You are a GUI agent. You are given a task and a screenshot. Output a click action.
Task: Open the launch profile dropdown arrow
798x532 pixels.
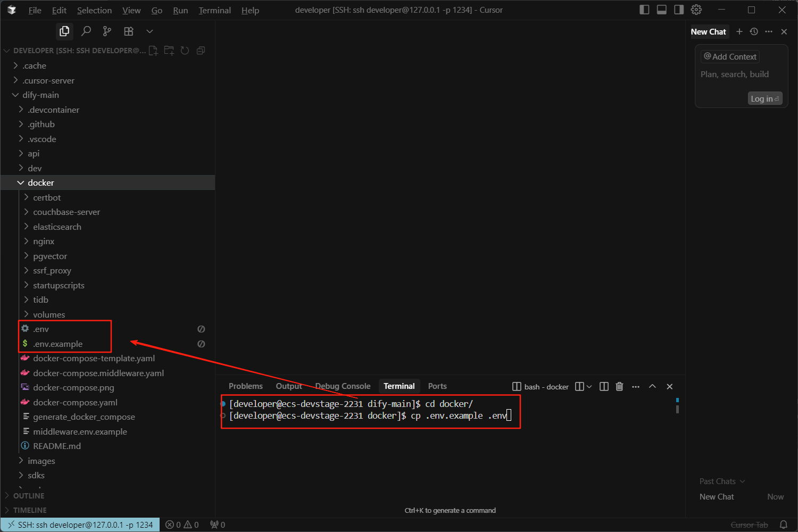coord(589,387)
